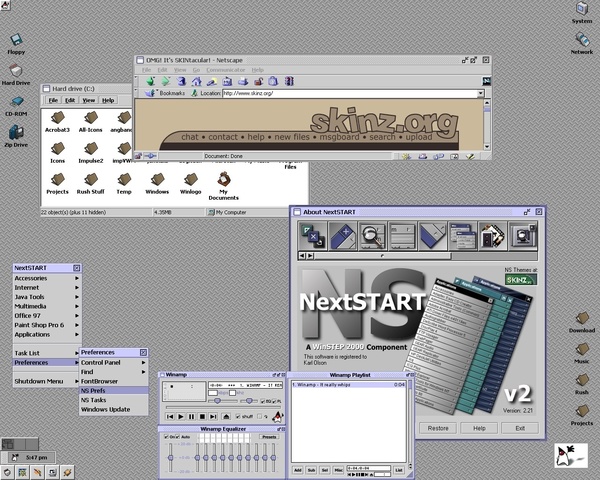Screen dimensions: 600x480
Task: Select Windows Update in Preferences menu
Action: click(x=114, y=409)
